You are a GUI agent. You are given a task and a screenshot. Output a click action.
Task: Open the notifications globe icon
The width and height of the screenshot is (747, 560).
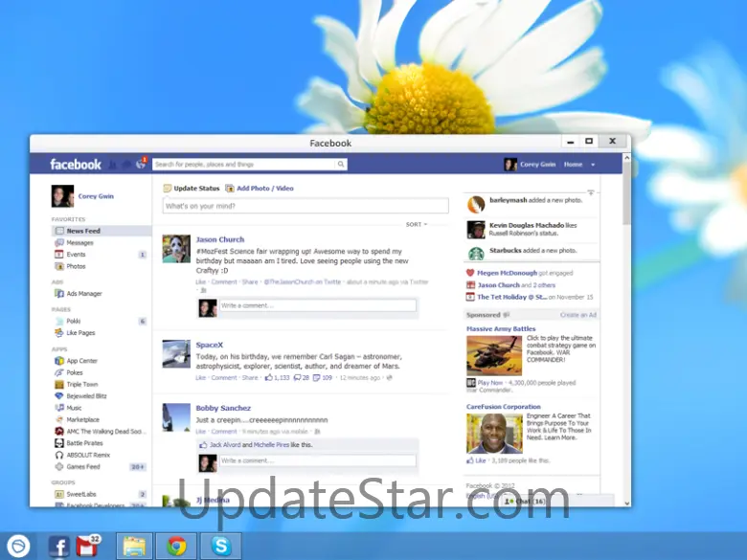pyautogui.click(x=141, y=165)
